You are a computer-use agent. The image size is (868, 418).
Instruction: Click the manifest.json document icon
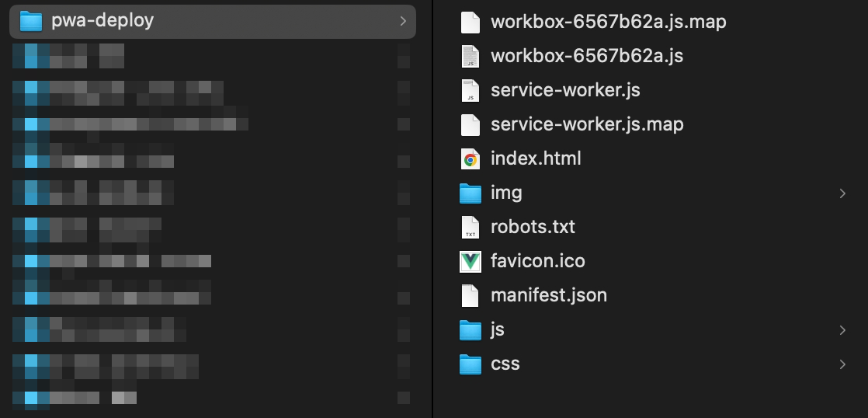click(470, 296)
